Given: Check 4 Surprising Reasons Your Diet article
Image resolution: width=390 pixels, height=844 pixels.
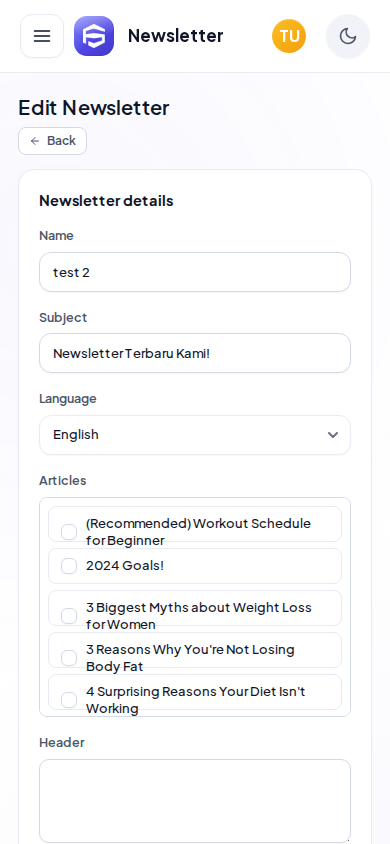Looking at the screenshot, I should click(69, 700).
